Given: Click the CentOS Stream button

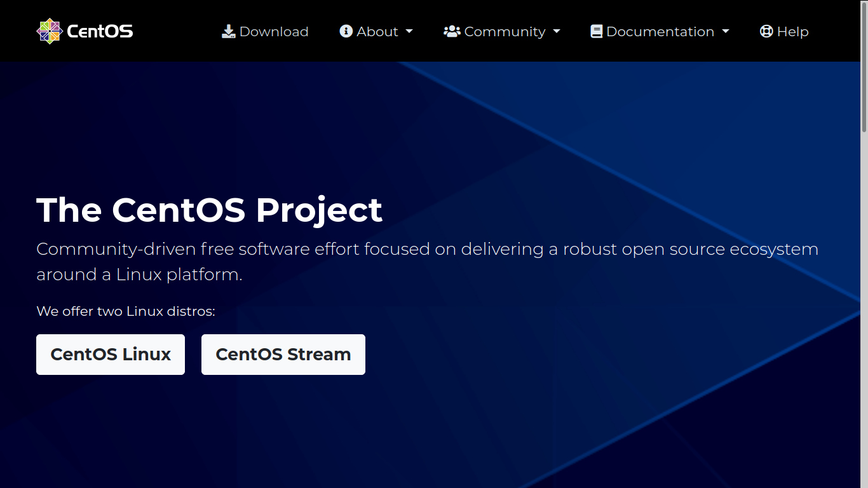Looking at the screenshot, I should tap(283, 355).
